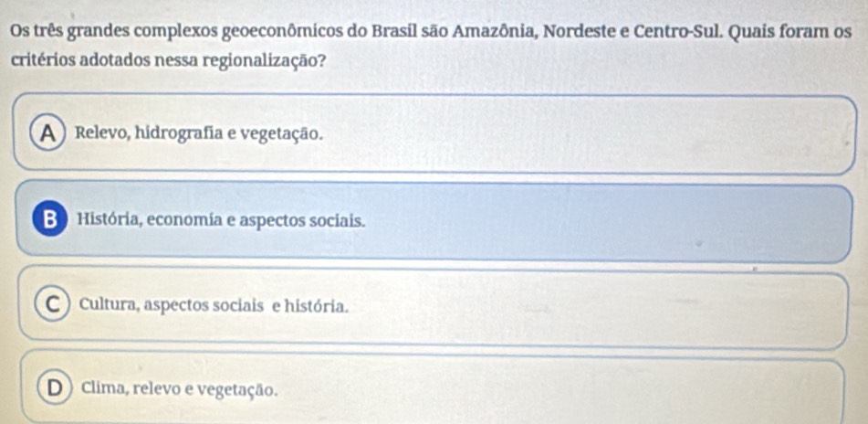Click the circular "A" letter badge
The image size is (868, 424).
pos(45,132)
